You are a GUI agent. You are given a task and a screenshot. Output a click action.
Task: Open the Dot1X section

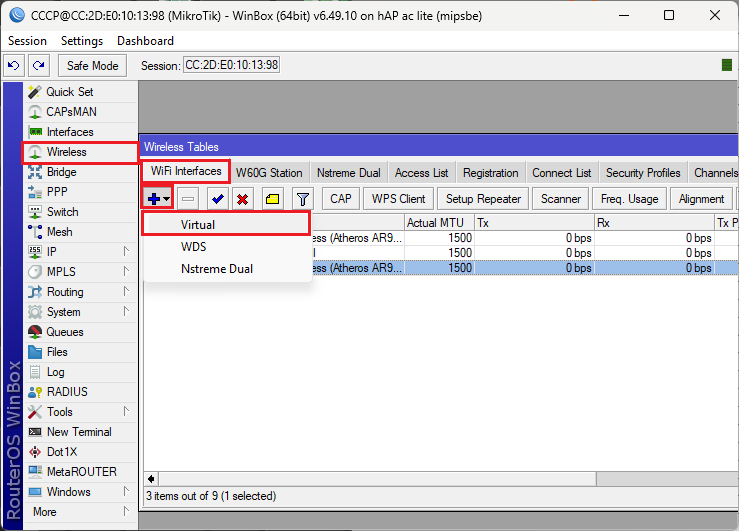point(80,452)
